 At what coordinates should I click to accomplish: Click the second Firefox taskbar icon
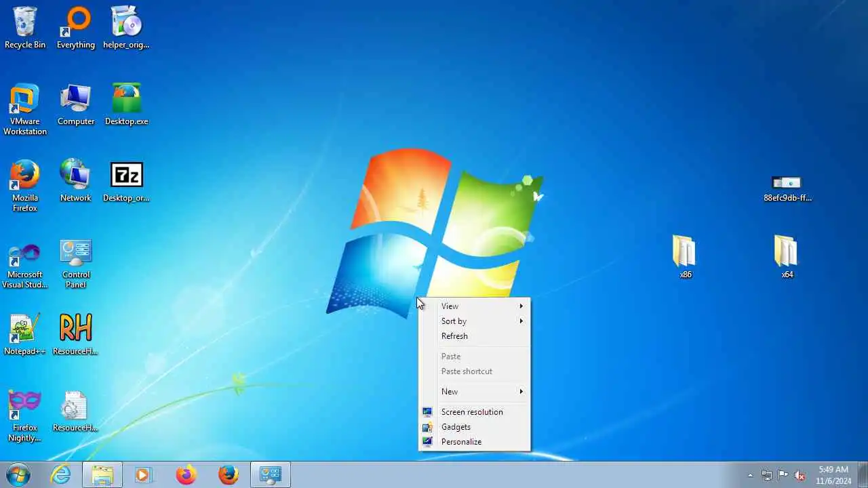229,474
